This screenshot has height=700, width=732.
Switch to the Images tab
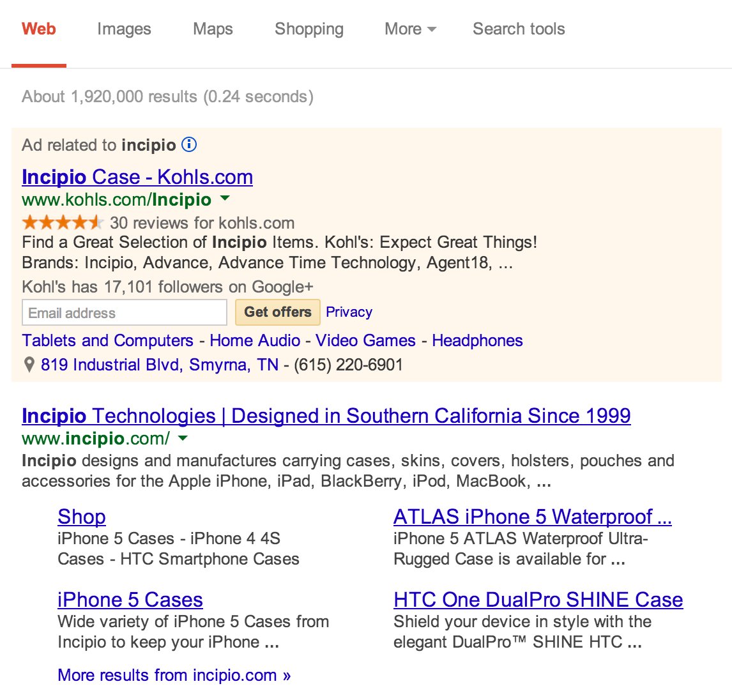[124, 29]
